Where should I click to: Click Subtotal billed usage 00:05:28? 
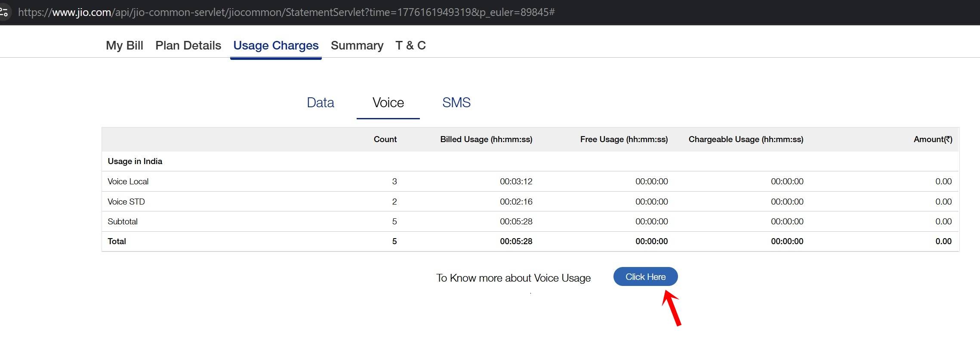(x=516, y=221)
